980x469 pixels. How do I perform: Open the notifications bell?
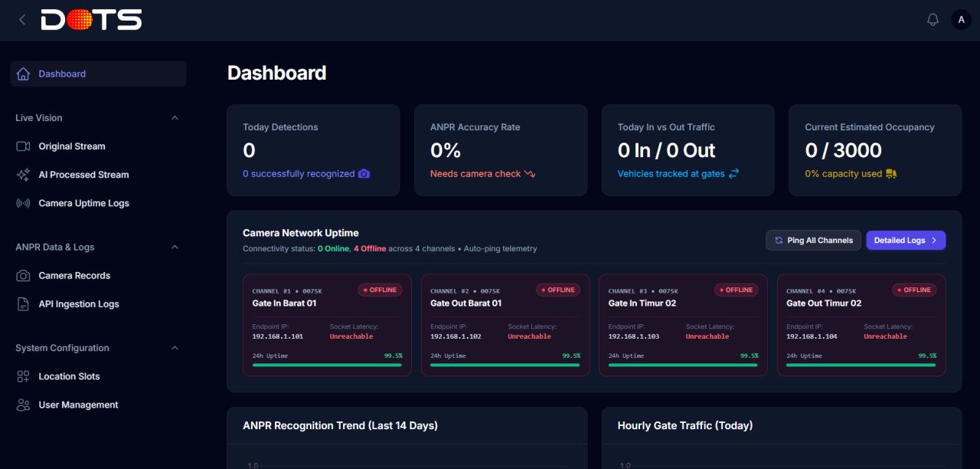(x=933, y=20)
